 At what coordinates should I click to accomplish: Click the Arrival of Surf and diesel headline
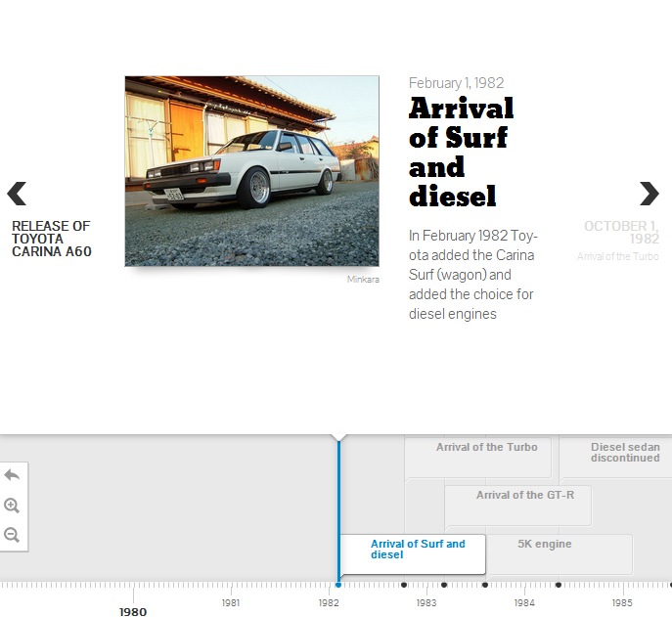[x=461, y=152]
